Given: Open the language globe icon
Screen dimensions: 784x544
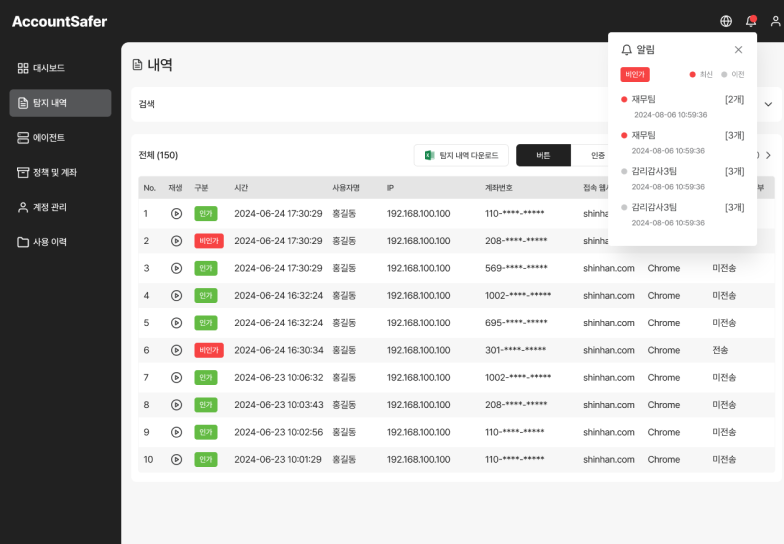Looking at the screenshot, I should click(x=726, y=21).
